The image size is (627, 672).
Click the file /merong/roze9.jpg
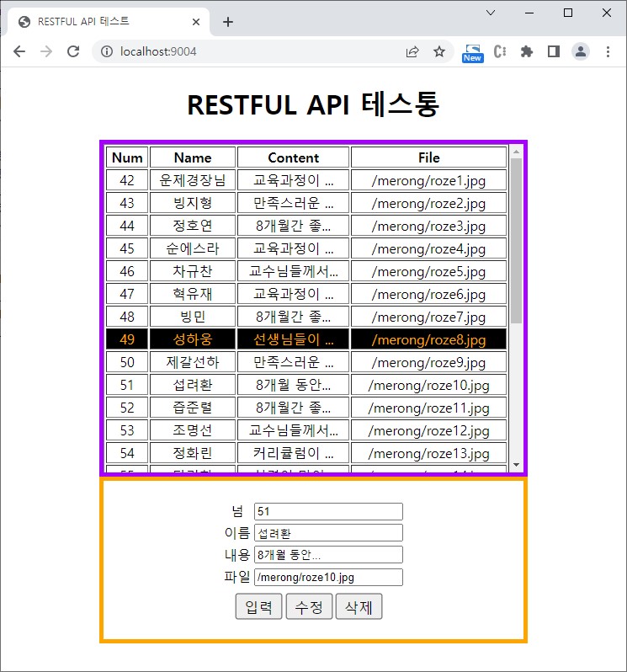pyautogui.click(x=428, y=362)
